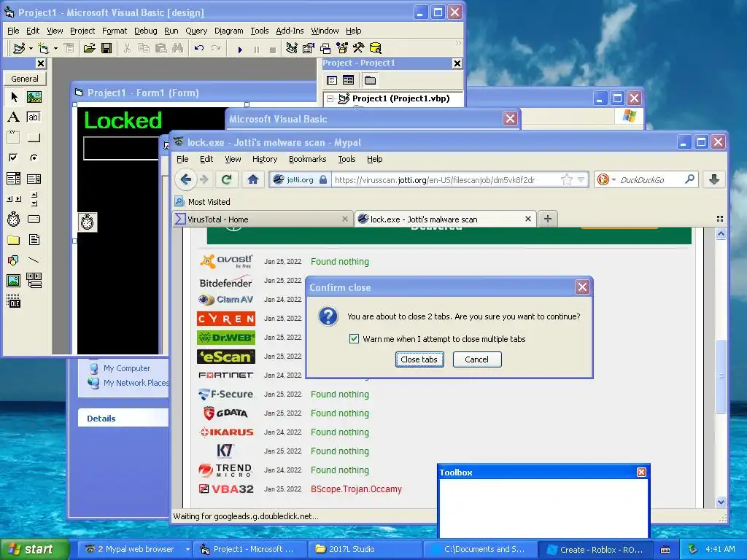The image size is (747, 560).
Task: Open List all tabs button in Mypal
Action: coord(720,219)
